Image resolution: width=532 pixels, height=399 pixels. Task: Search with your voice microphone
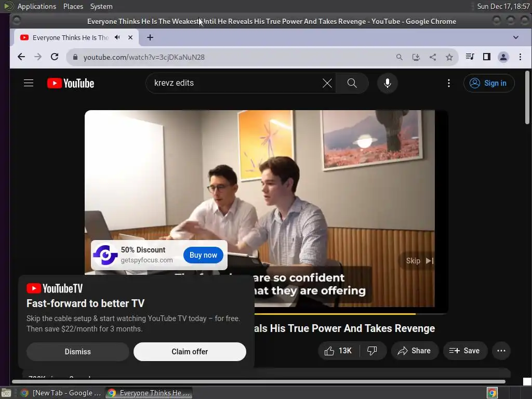coord(387,83)
